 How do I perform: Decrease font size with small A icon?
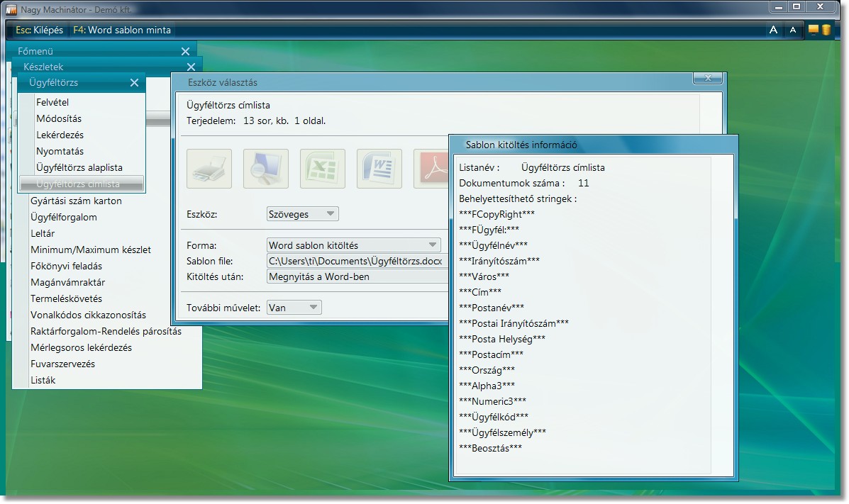[793, 30]
